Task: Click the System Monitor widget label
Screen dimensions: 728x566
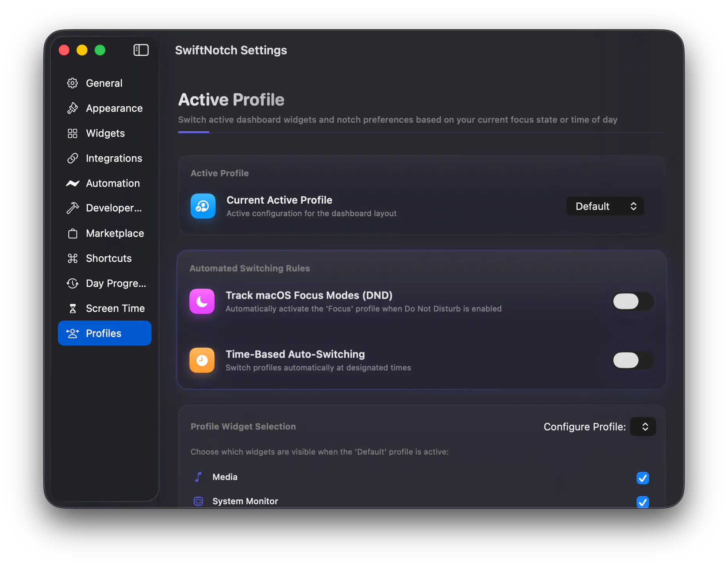Action: 245,501
